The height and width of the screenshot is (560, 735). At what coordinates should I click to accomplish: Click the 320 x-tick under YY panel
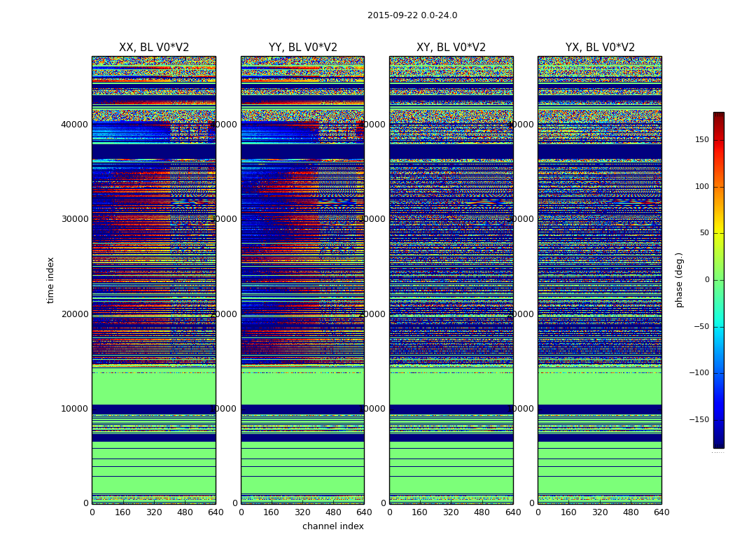302,512
